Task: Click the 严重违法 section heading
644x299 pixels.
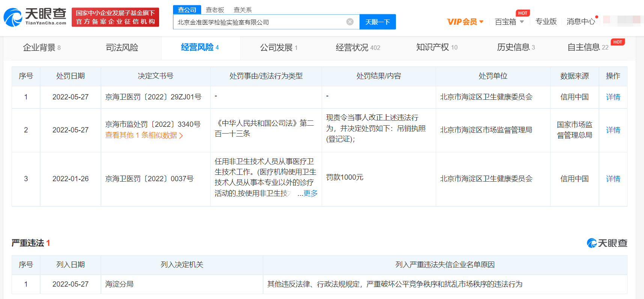Action: click(31, 243)
